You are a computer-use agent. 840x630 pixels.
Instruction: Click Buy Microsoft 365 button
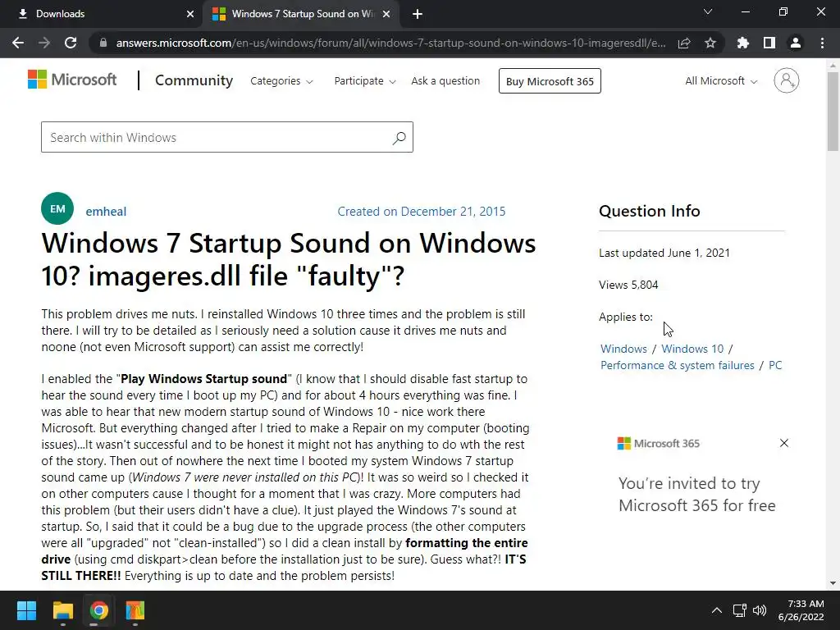click(x=550, y=81)
